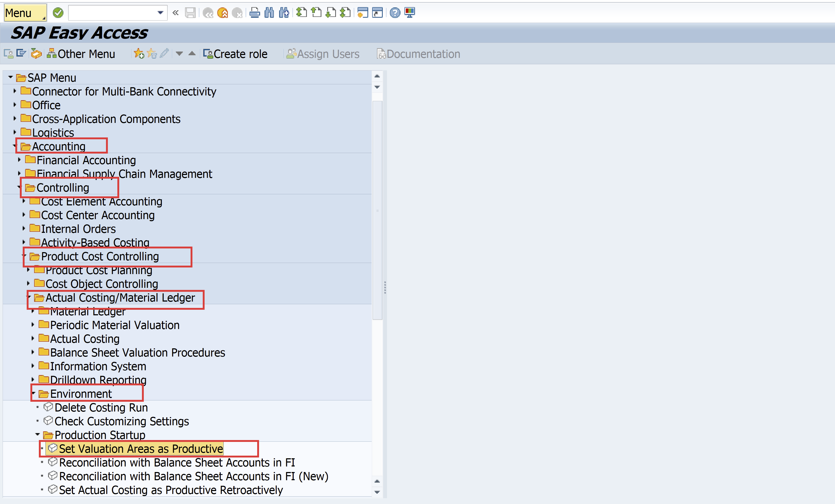Viewport: 835px width, 504px height.
Task: Create a new session icon
Action: (x=363, y=13)
